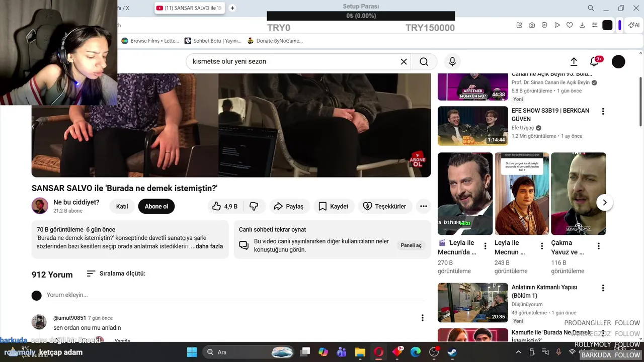Click @umut90851 commenter username
The image size is (644, 362).
pyautogui.click(x=69, y=318)
